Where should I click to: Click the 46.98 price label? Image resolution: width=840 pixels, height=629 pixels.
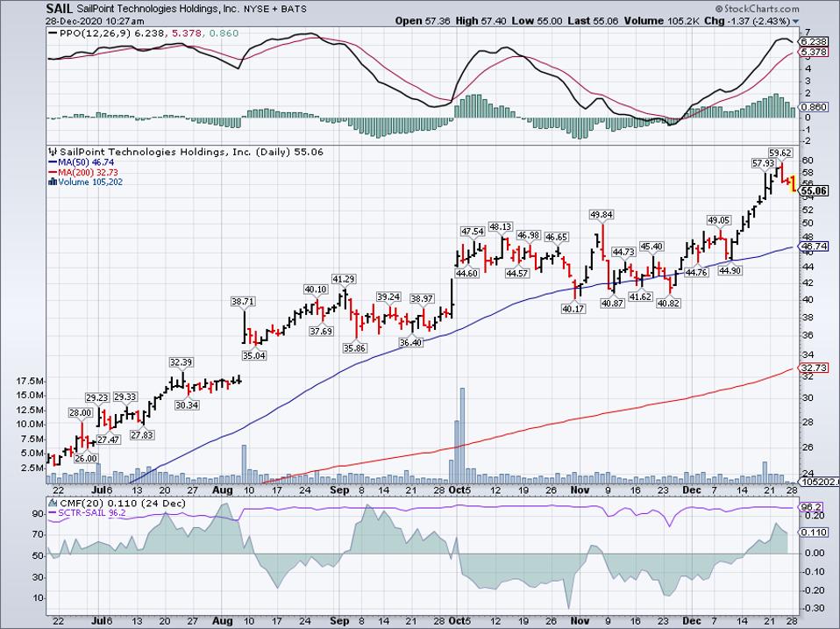pyautogui.click(x=528, y=236)
